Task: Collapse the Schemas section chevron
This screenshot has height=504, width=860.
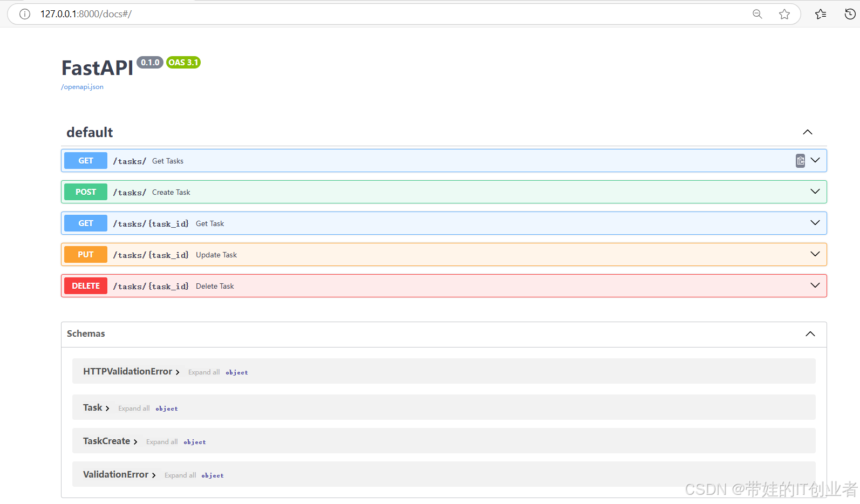Action: click(810, 334)
